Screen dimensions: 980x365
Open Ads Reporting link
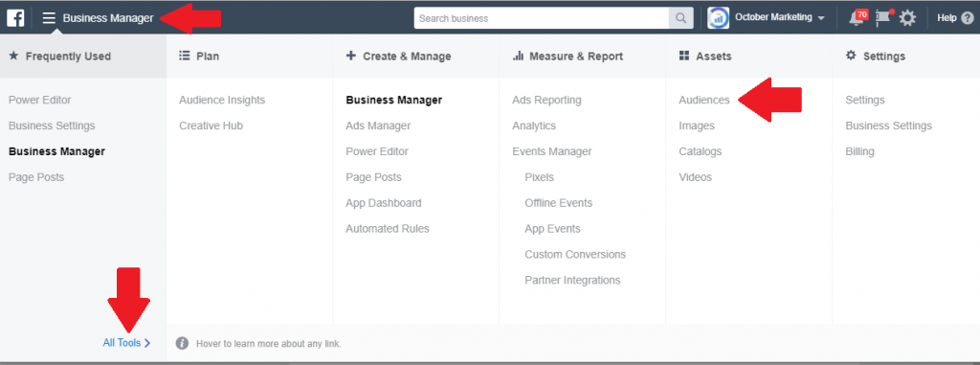546,101
